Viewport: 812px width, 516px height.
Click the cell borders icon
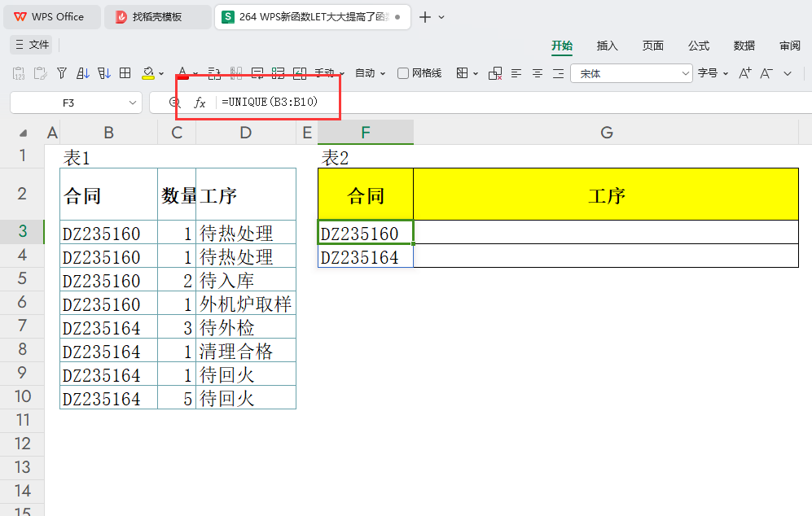(x=463, y=73)
